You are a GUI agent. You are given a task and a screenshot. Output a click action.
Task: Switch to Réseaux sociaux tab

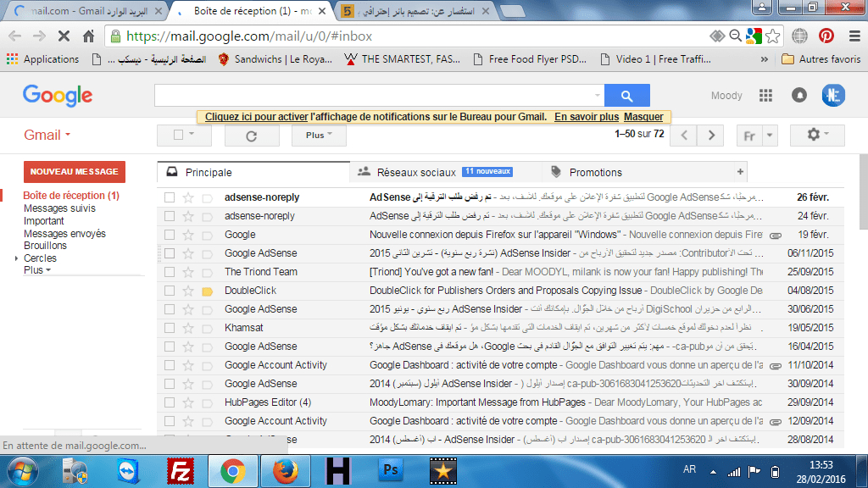[415, 172]
